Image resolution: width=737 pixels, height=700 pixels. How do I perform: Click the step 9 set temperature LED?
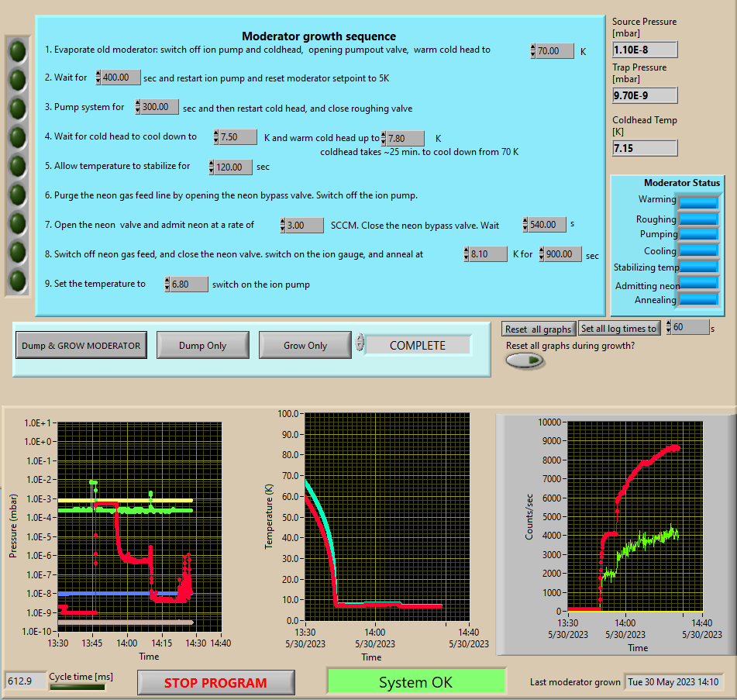pos(18,281)
